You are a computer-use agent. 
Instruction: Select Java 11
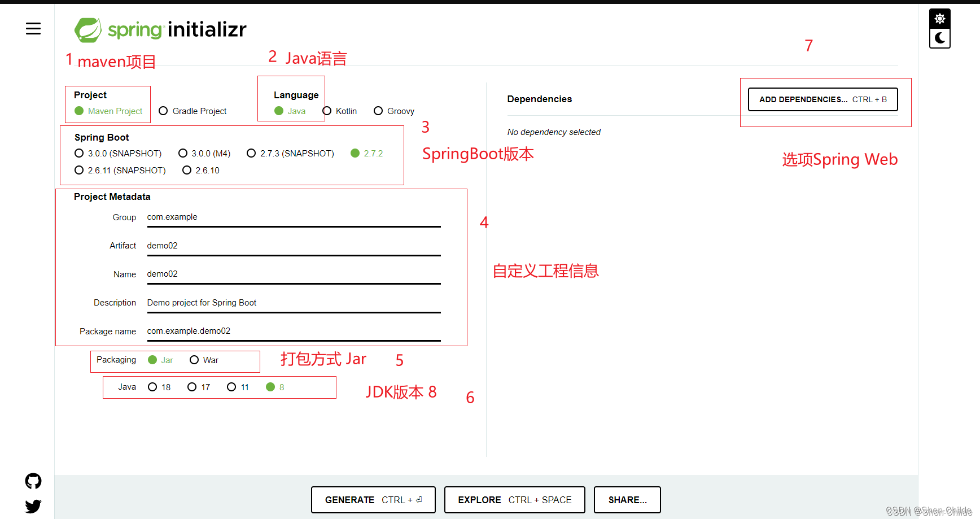pyautogui.click(x=231, y=387)
